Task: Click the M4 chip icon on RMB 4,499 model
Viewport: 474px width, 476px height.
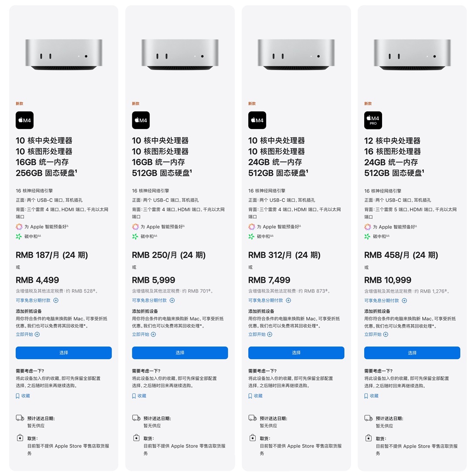Action: 24,120
